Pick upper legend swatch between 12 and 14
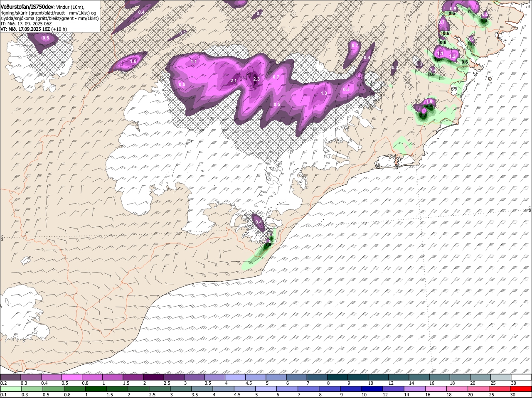Image resolution: width=532 pixels, height=398 pixels. tap(399, 377)
